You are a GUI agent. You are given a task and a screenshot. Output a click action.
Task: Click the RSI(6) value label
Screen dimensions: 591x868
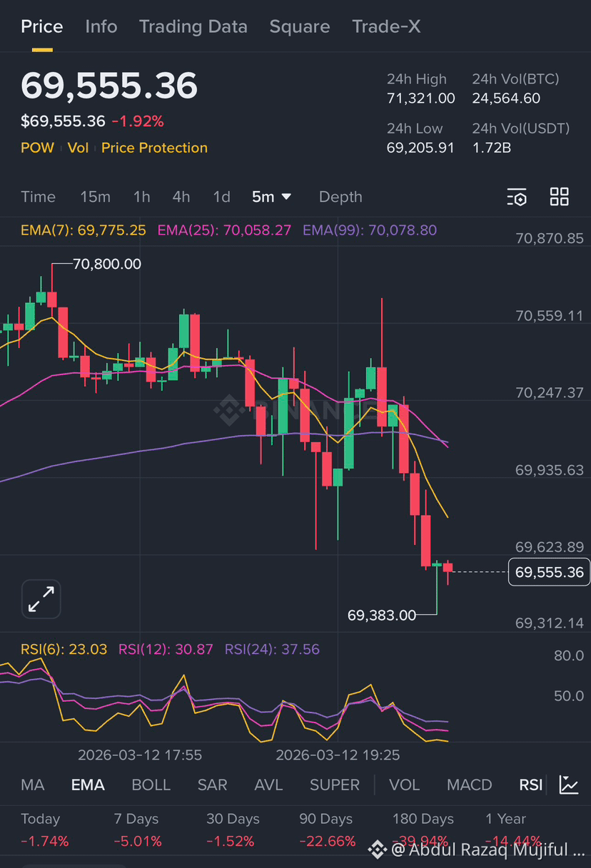[x=64, y=649]
